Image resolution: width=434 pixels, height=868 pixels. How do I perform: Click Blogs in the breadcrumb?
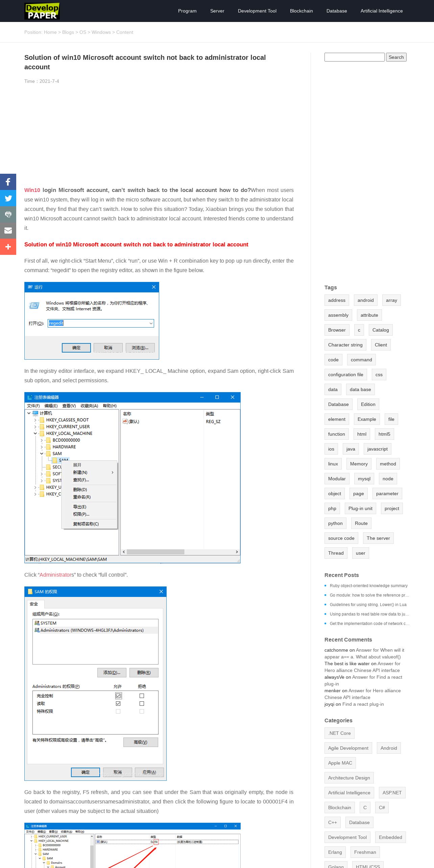pos(68,32)
